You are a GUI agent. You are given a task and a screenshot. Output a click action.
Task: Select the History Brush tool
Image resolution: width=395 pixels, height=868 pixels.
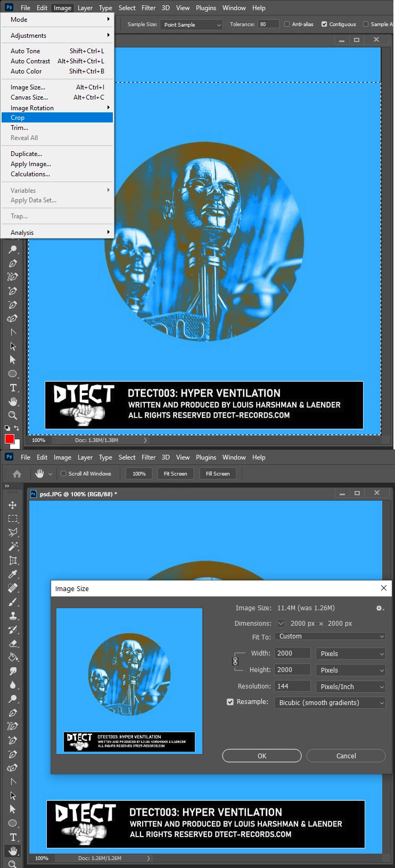[x=13, y=629]
